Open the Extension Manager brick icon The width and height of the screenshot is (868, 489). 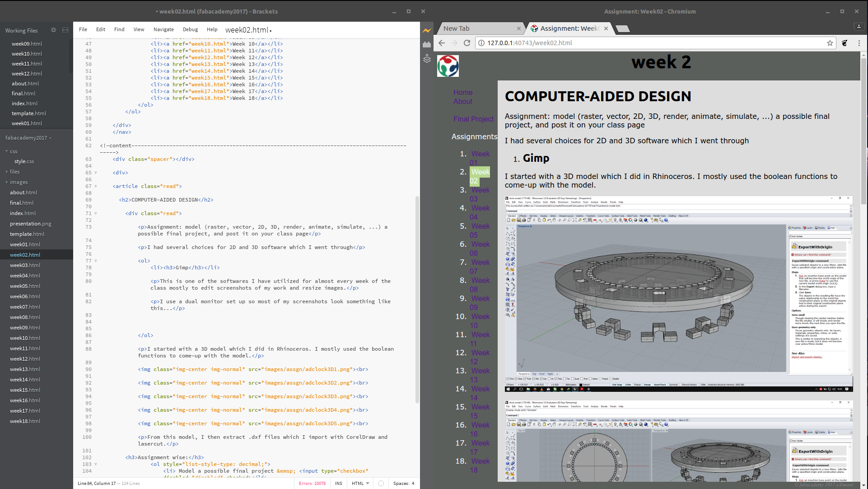[427, 44]
